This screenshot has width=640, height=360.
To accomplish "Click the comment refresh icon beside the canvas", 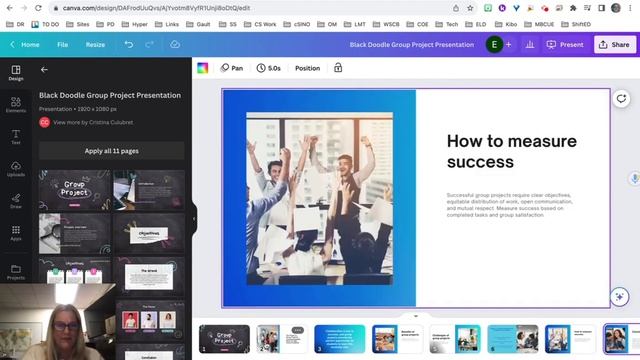I will pyautogui.click(x=621, y=99).
